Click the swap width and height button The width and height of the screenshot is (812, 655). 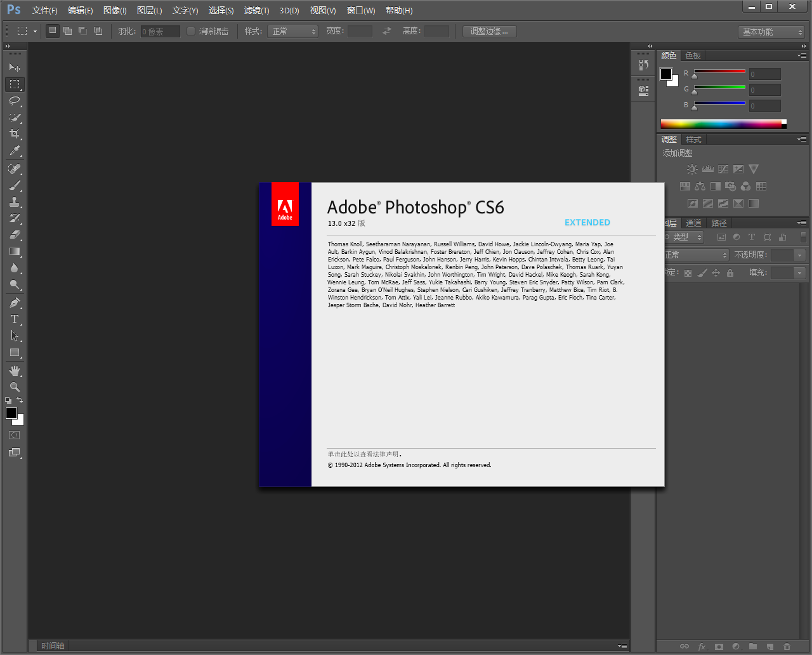(387, 31)
